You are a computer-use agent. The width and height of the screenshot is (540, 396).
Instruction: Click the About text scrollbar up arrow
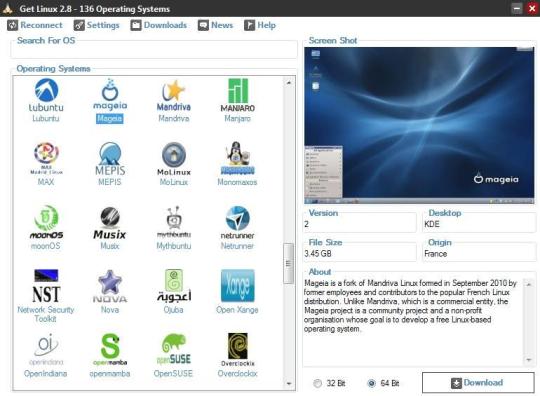529,284
